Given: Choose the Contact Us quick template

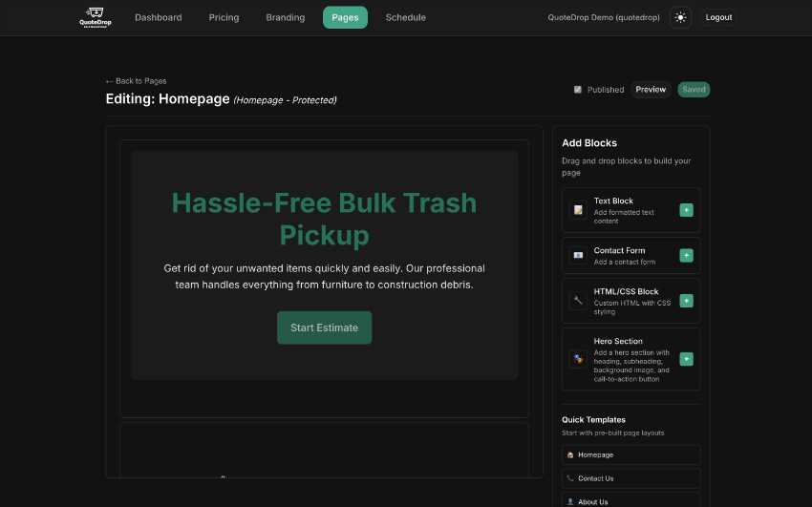Looking at the screenshot, I should 630,478.
